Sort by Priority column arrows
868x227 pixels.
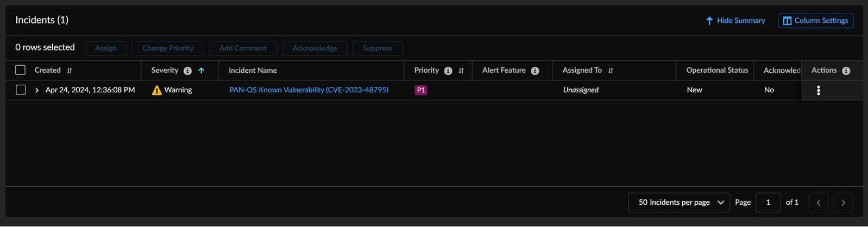tap(461, 71)
